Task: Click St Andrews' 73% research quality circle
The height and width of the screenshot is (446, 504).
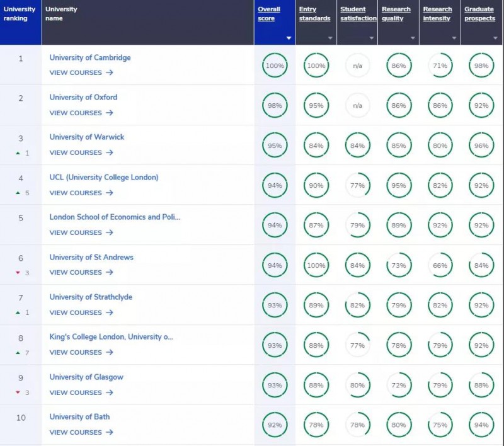Action: tap(399, 265)
